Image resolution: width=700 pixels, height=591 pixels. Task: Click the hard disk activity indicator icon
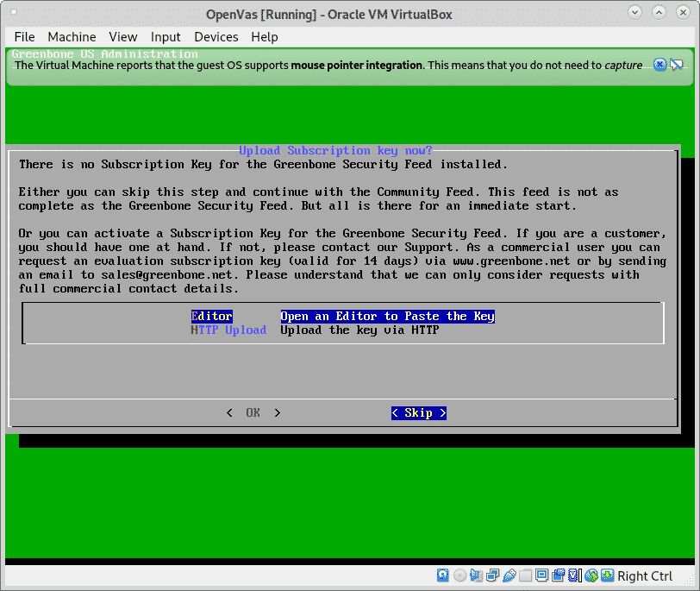pyautogui.click(x=442, y=575)
